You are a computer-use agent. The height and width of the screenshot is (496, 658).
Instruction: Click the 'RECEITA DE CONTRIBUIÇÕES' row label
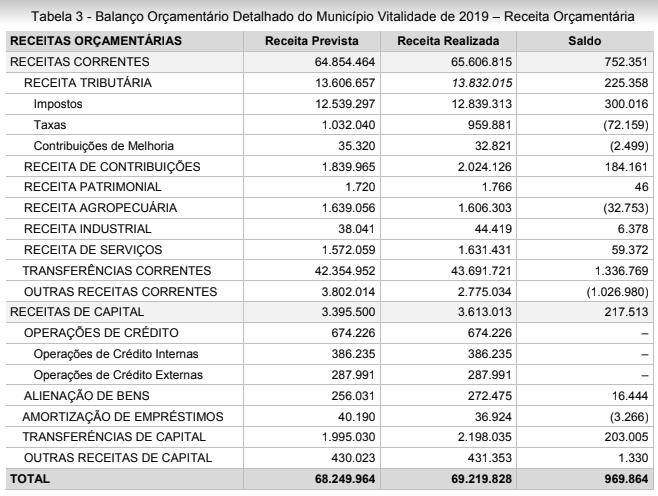pyautogui.click(x=112, y=167)
